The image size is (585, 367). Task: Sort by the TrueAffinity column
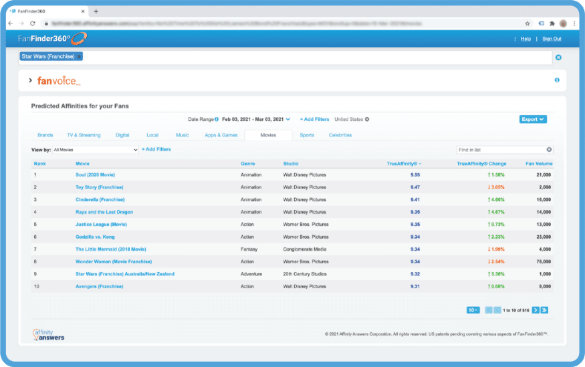(404, 164)
